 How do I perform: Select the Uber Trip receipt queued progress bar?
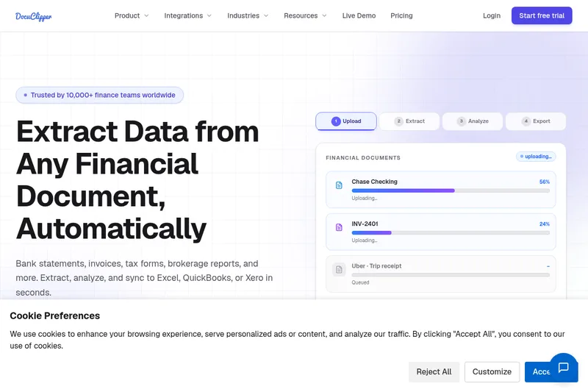(451, 274)
